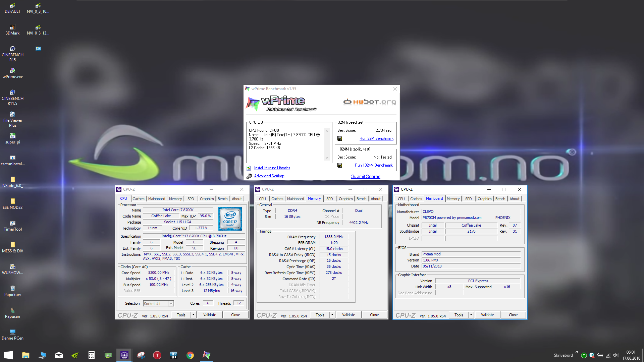
Task: Open Denne PCen desktop icon
Action: [12, 335]
